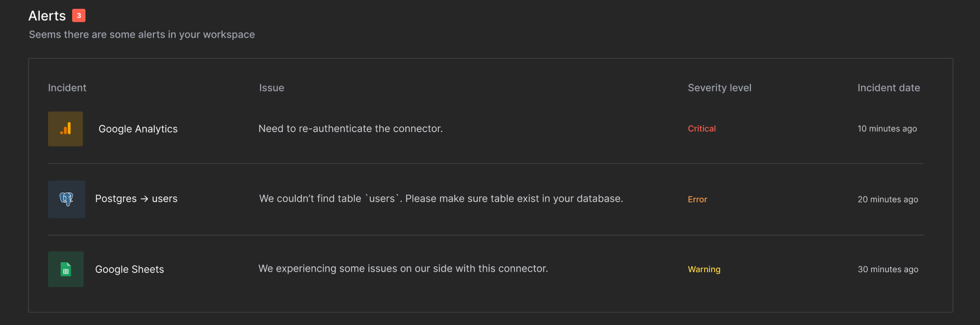Click the Postgres elephant icon

tap(67, 199)
